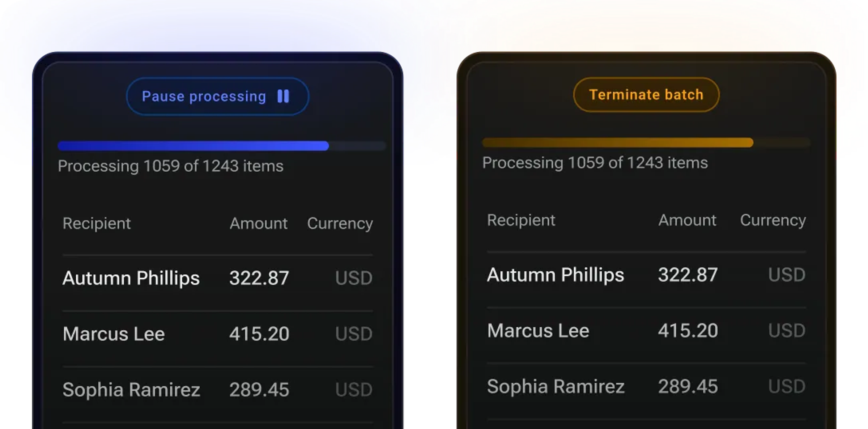The height and width of the screenshot is (429, 868).
Task: Click Currency column header in orange card
Action: (773, 220)
